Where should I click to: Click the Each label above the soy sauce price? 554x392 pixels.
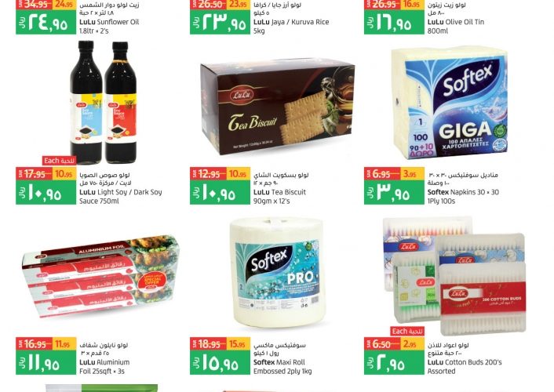[60, 161]
